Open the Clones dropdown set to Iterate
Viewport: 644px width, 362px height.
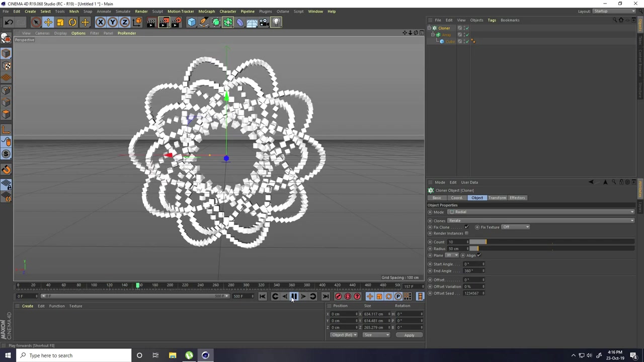tap(541, 220)
